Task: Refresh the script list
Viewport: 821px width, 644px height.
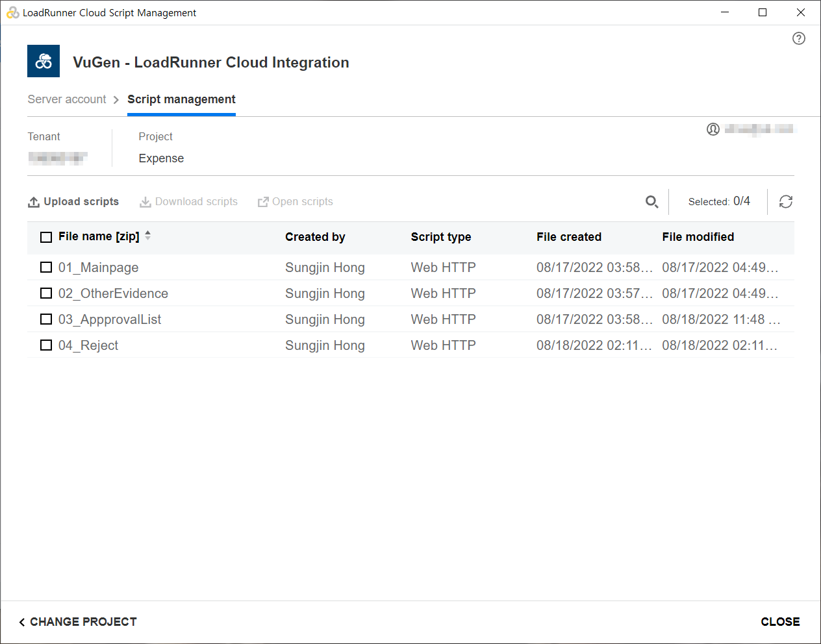Action: pyautogui.click(x=785, y=202)
